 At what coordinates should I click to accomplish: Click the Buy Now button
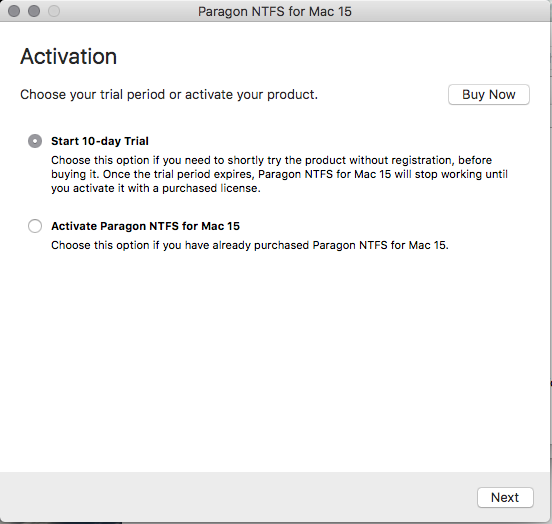point(489,94)
